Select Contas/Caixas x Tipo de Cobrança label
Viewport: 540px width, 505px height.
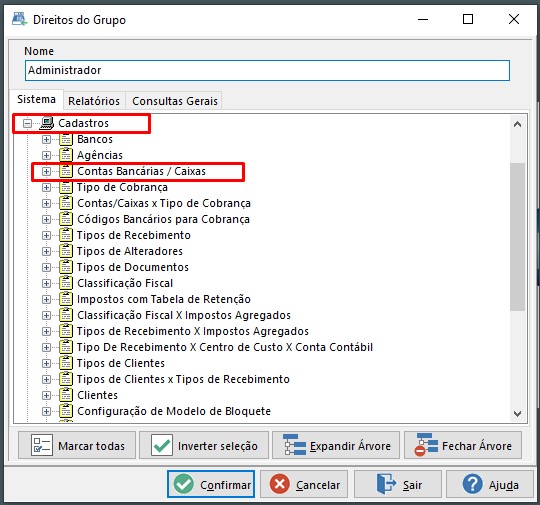click(164, 203)
